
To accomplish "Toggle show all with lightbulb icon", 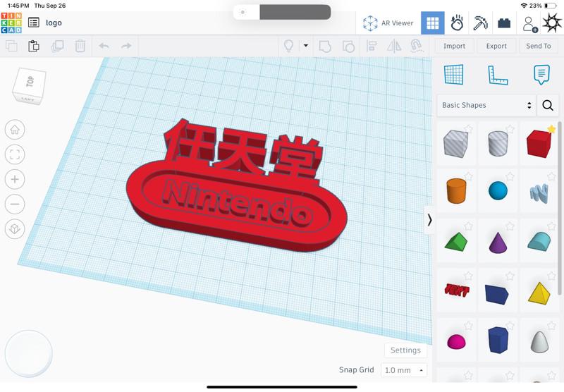I will click(x=288, y=46).
